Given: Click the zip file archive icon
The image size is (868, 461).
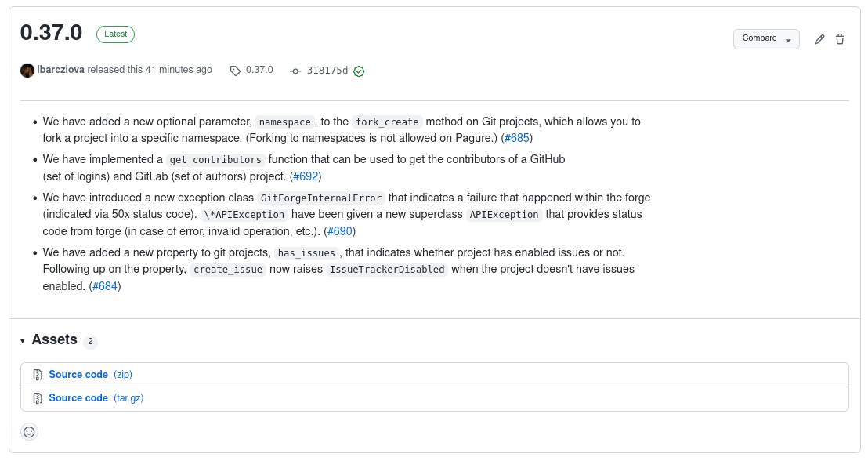Looking at the screenshot, I should coord(37,375).
